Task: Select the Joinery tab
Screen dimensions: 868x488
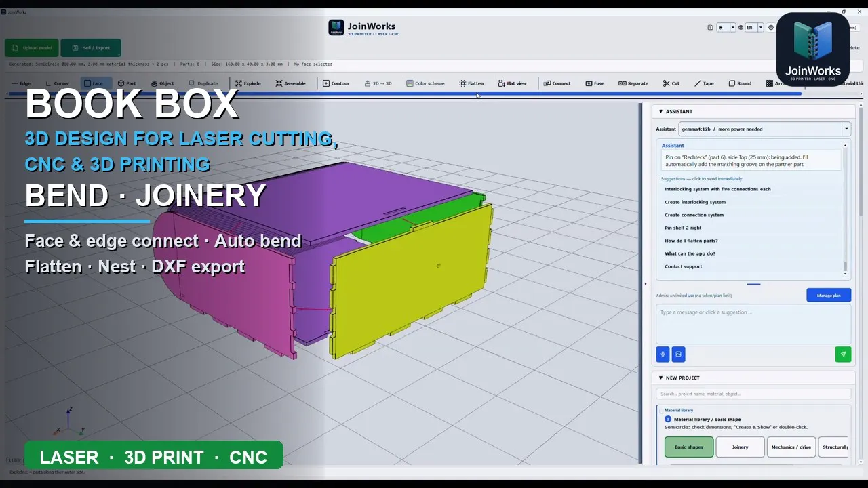Action: coord(740,447)
